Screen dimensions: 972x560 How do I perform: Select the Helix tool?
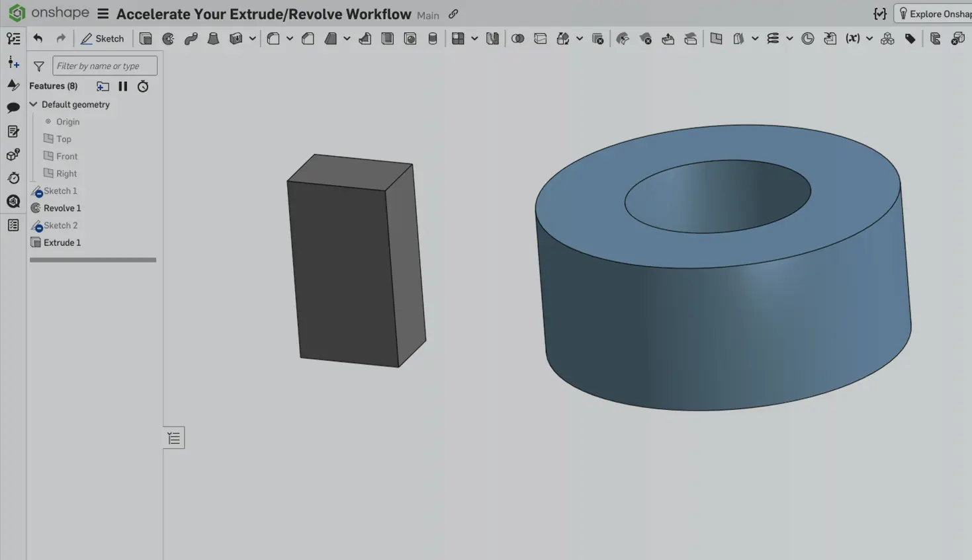[x=773, y=38]
